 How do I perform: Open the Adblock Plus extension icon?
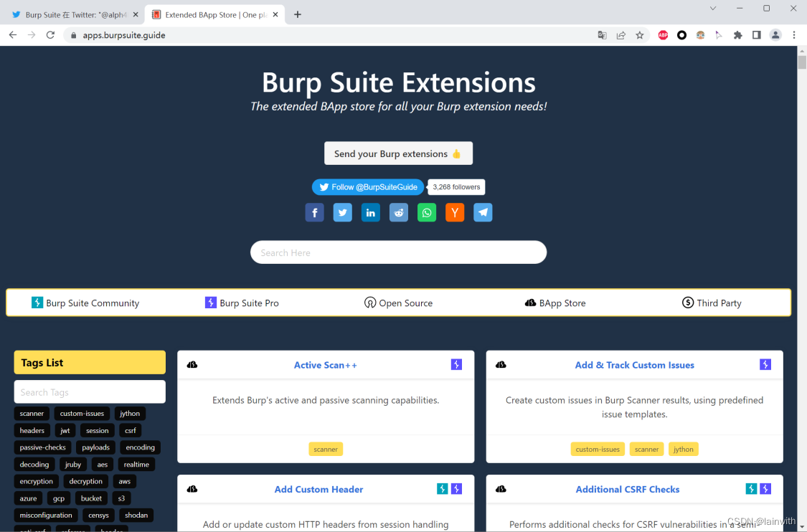[x=663, y=35]
